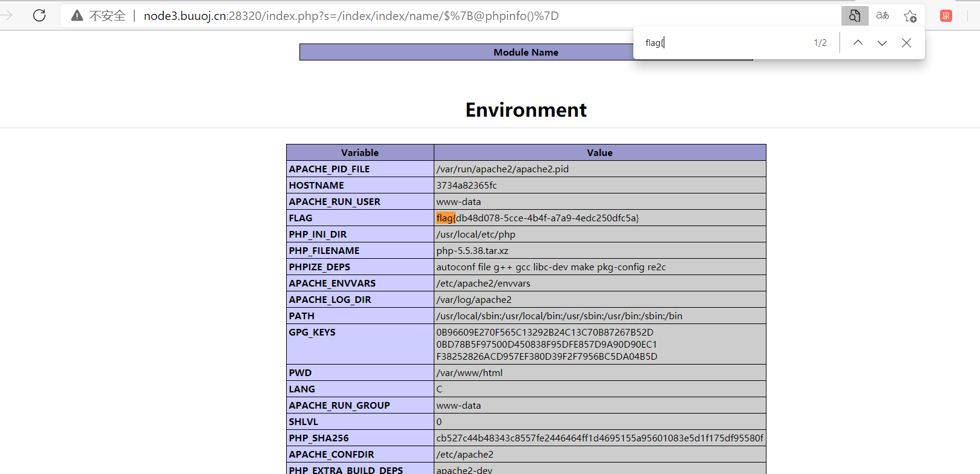The height and width of the screenshot is (474, 980).
Task: Click the Module Name header
Action: click(526, 53)
